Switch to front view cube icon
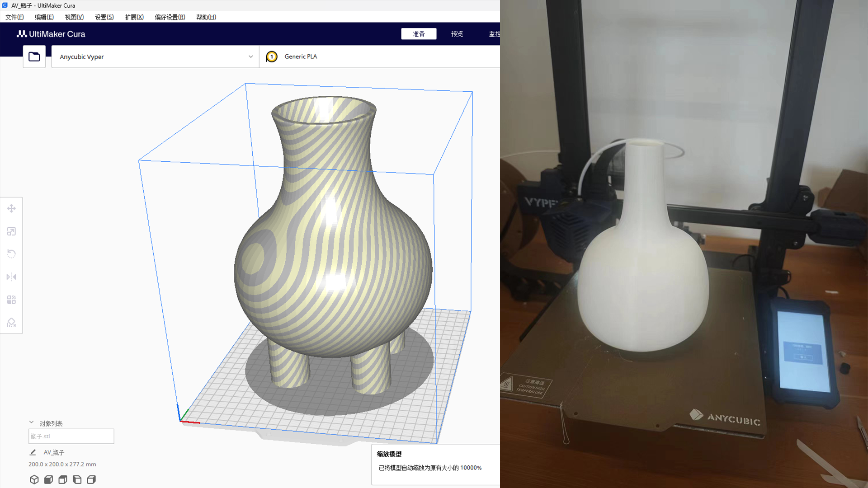 point(48,479)
